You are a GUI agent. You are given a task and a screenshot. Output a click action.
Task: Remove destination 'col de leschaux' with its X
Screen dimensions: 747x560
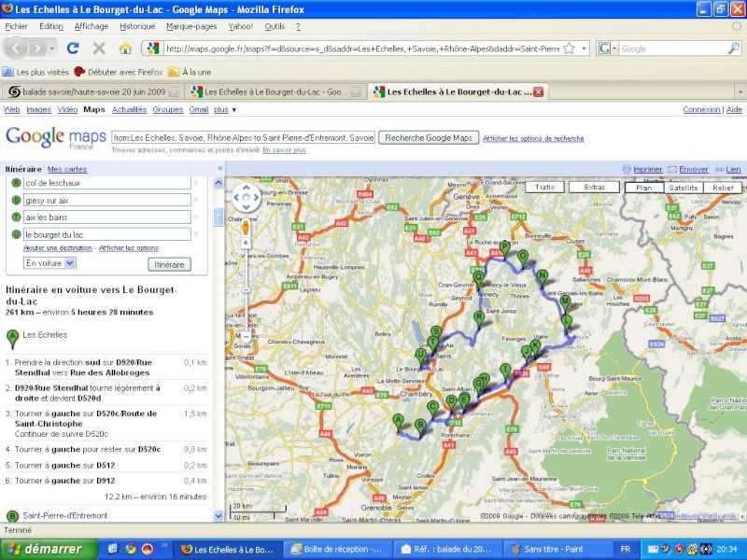coord(195,183)
